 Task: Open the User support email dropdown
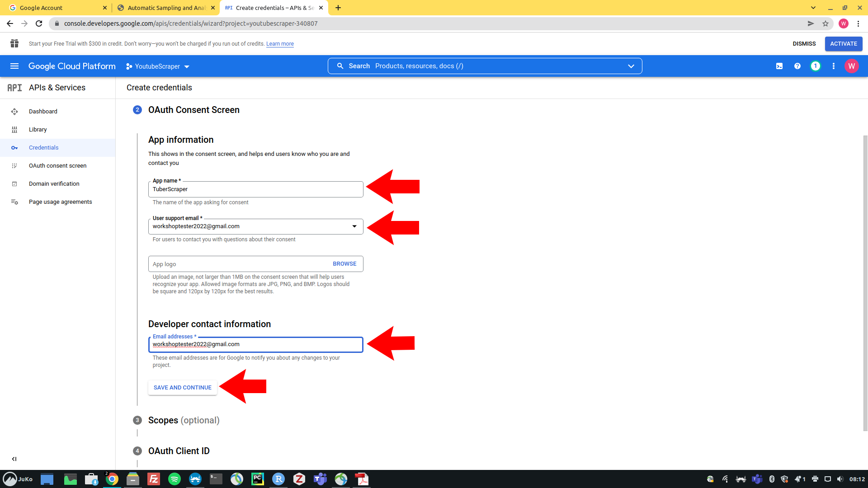354,226
